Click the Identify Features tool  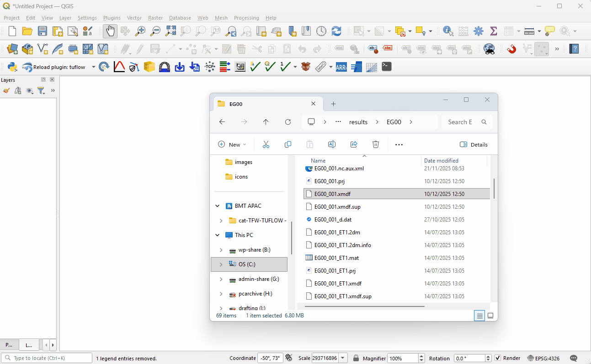coord(448,31)
